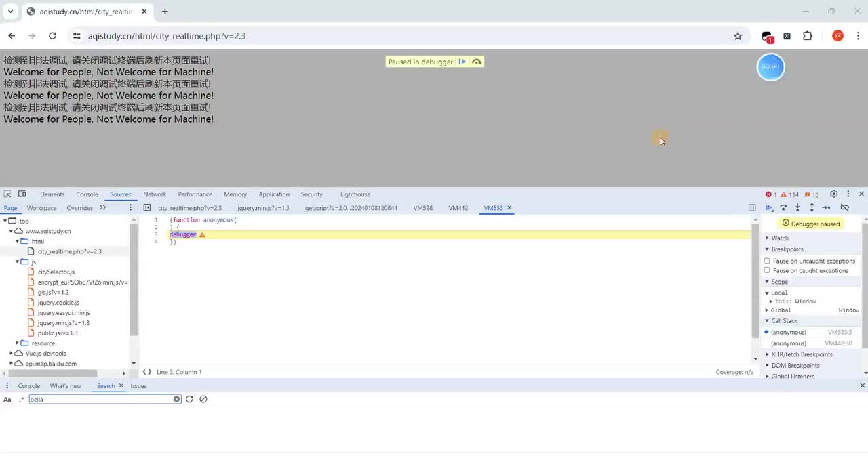Screen dimensions: 868x462
Task: Collapse the Scope section
Action: (767, 282)
